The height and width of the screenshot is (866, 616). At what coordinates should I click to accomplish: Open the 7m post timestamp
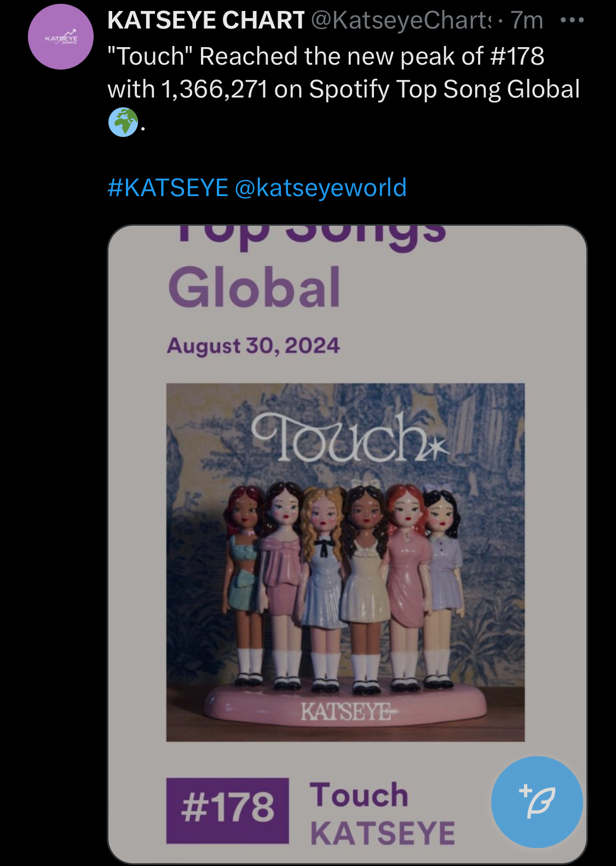point(527,20)
